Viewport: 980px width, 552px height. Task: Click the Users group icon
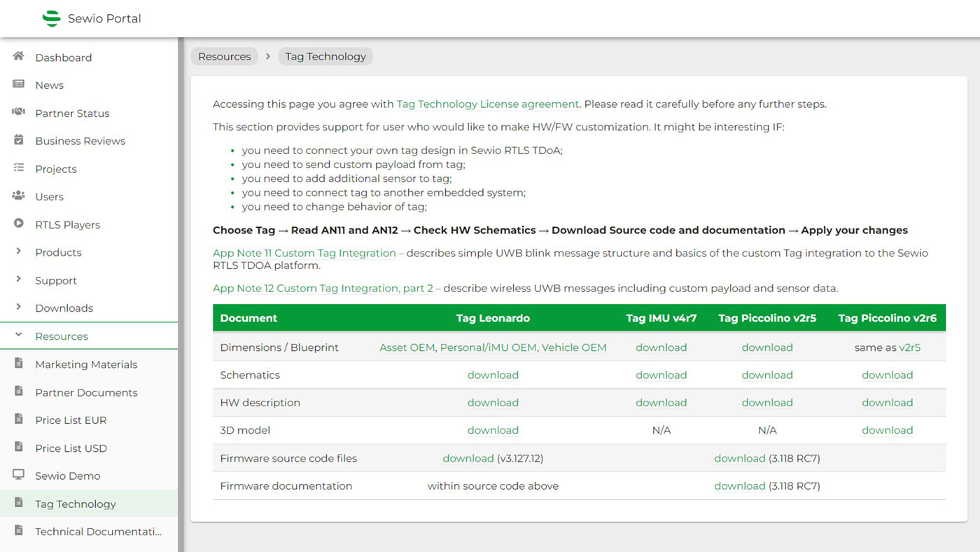pos(19,196)
